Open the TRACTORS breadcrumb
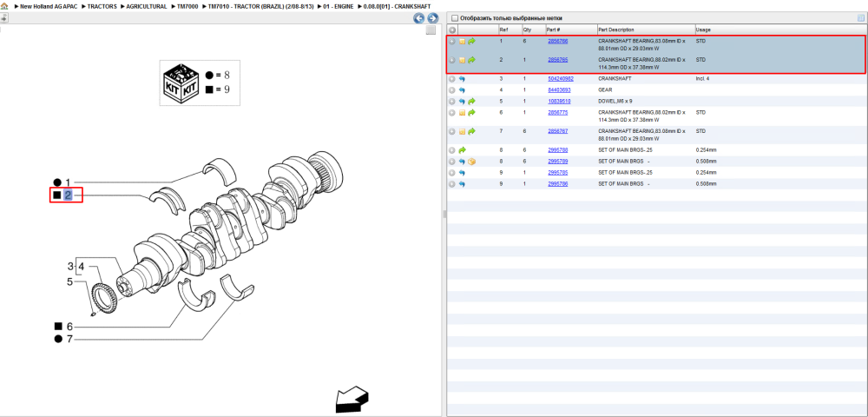Viewport: 868px width, 417px height. (102, 6)
